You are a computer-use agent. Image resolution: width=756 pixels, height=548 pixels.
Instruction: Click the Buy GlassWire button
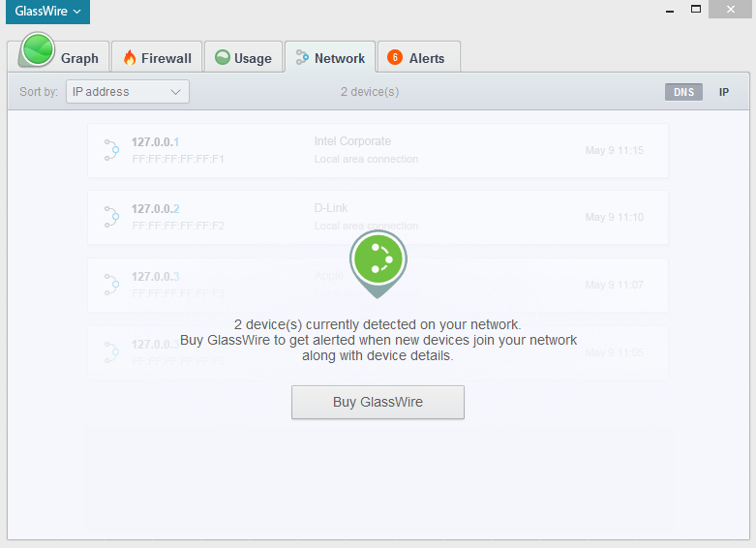pos(378,402)
